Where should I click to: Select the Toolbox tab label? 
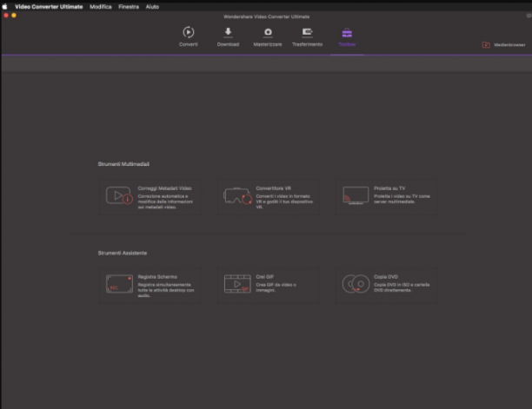coord(347,44)
